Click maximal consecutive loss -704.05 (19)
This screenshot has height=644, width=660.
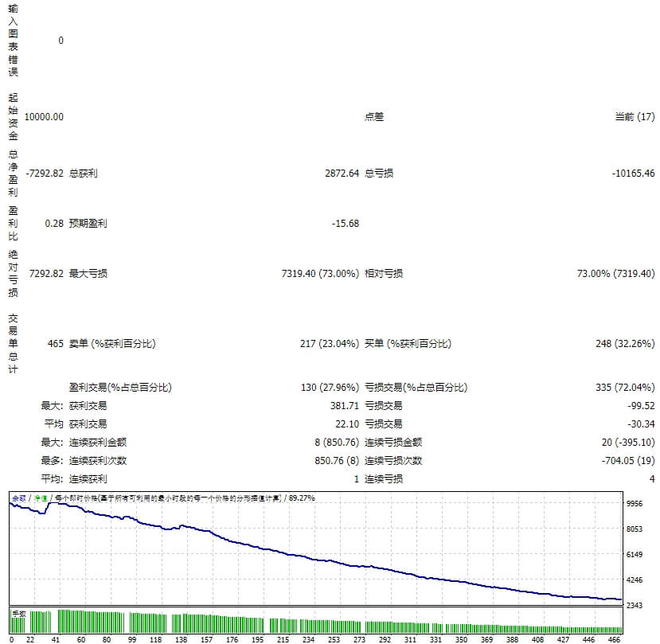click(x=628, y=460)
